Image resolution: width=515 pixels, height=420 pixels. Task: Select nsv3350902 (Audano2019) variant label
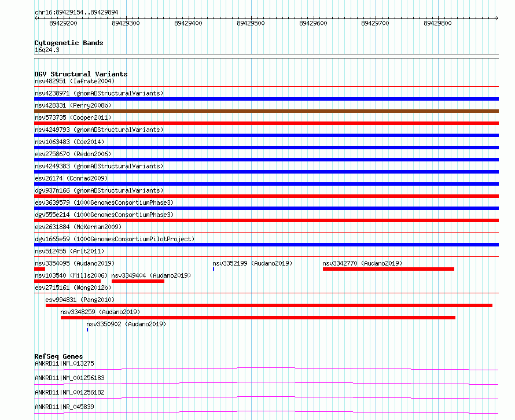[x=126, y=324]
